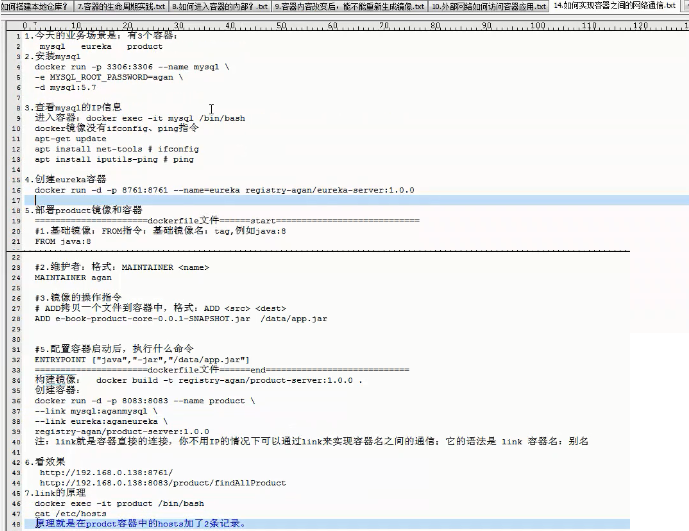Click heading '5.部署product镜像和容器'
Screen dimensions: 689x531
pyautogui.click(x=83, y=210)
